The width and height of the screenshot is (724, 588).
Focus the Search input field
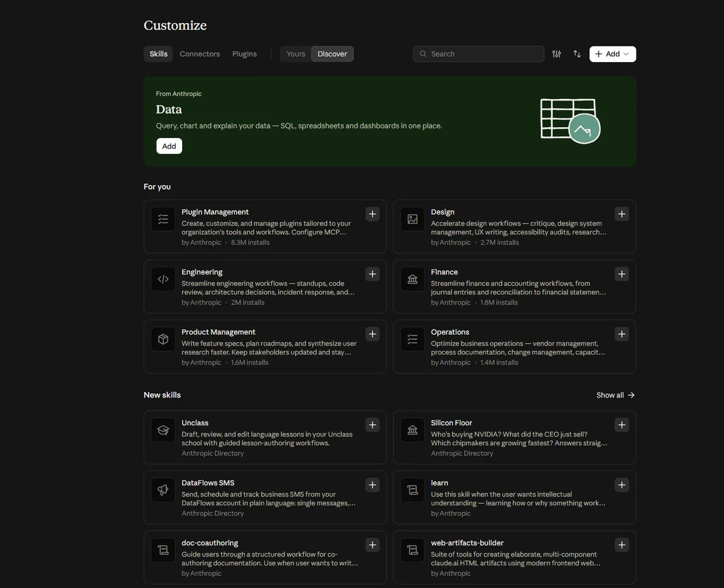(478, 54)
